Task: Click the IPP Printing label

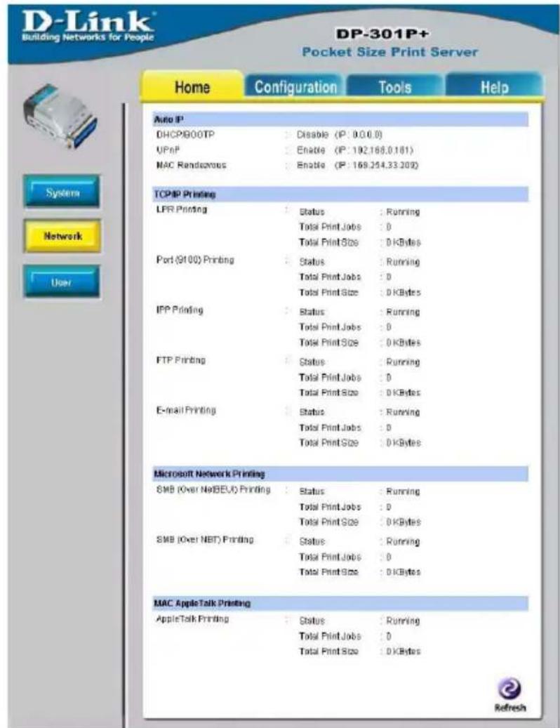Action: coord(180,310)
